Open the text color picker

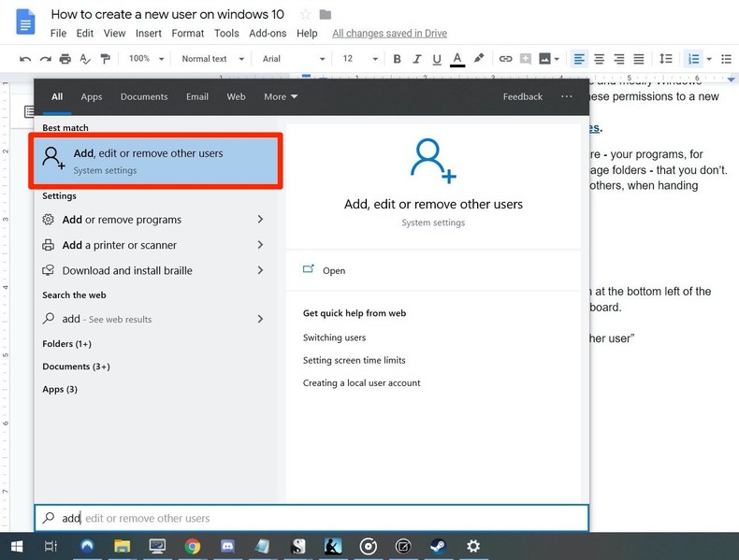(x=456, y=59)
